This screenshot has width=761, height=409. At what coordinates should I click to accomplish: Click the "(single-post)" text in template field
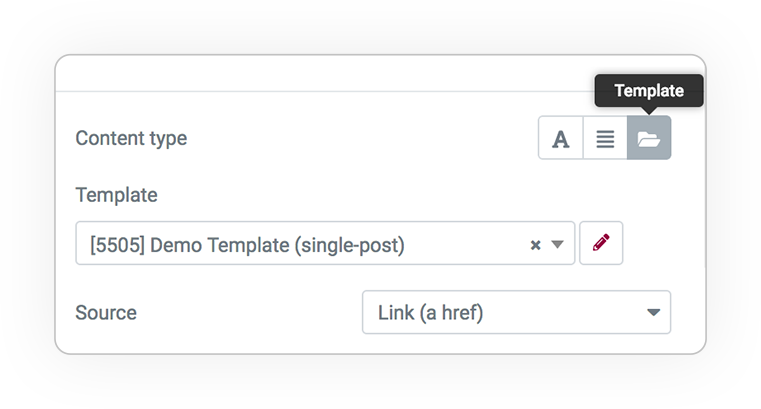(x=349, y=245)
